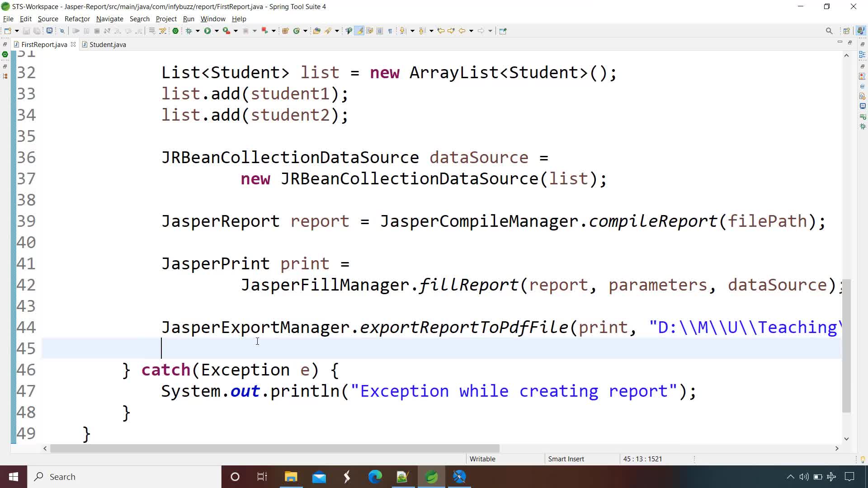Viewport: 868px width, 488px height.
Task: Click the cursor position 45 : 13 : 1521
Action: click(x=642, y=459)
